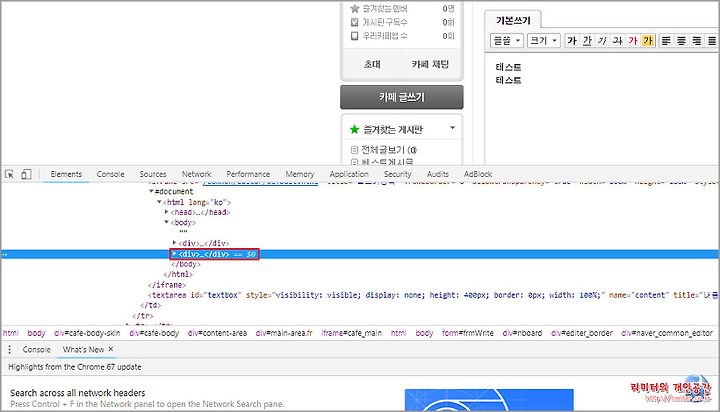Select div#nboard in the breadcrumb

523,333
